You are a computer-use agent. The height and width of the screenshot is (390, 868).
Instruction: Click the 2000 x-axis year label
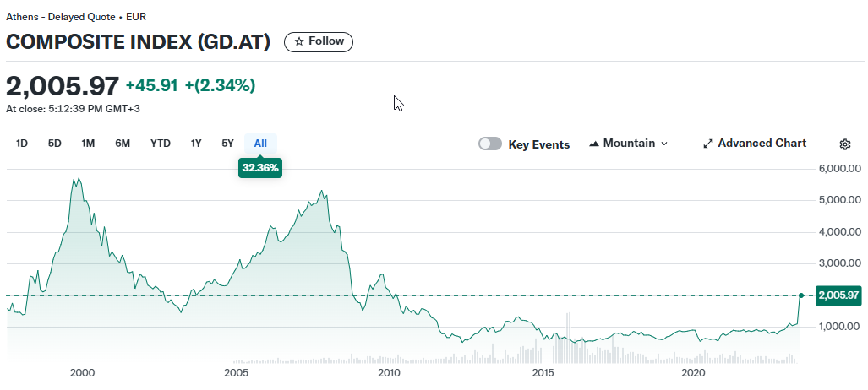(83, 373)
